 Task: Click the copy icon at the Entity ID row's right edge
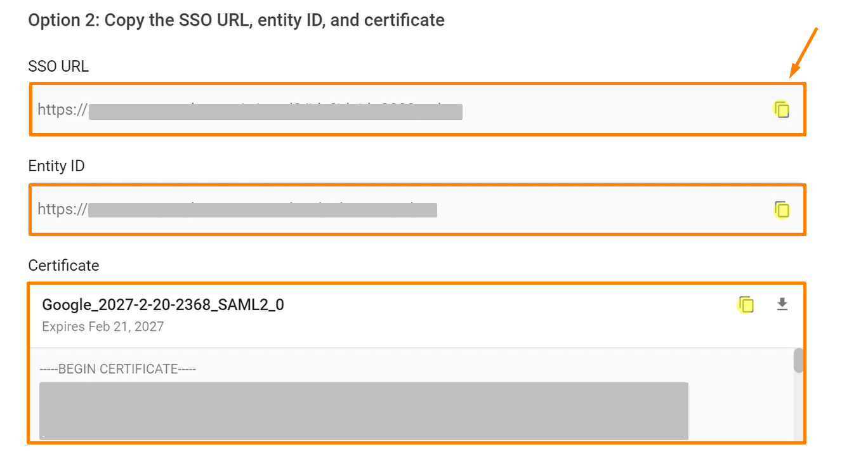coord(782,209)
